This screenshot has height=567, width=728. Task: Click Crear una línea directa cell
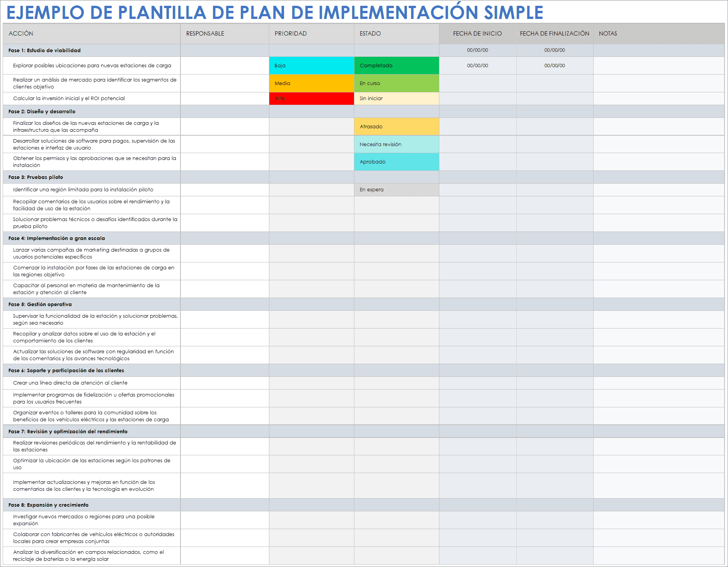[92, 383]
